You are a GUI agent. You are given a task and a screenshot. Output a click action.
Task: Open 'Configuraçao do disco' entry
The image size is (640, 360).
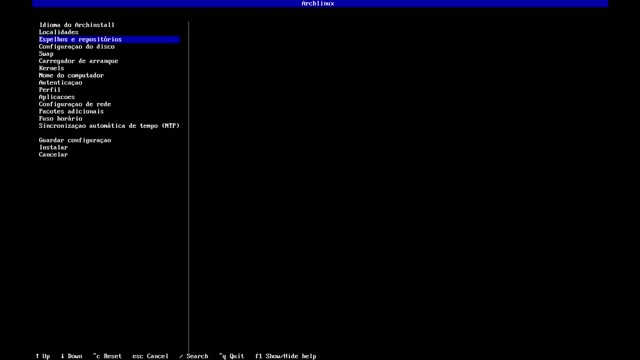pyautogui.click(x=77, y=47)
